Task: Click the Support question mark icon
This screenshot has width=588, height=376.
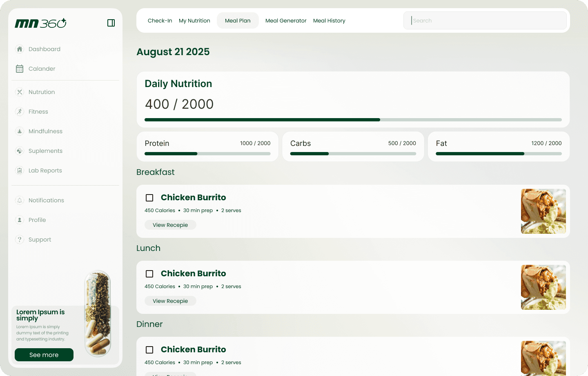Action: click(x=20, y=239)
